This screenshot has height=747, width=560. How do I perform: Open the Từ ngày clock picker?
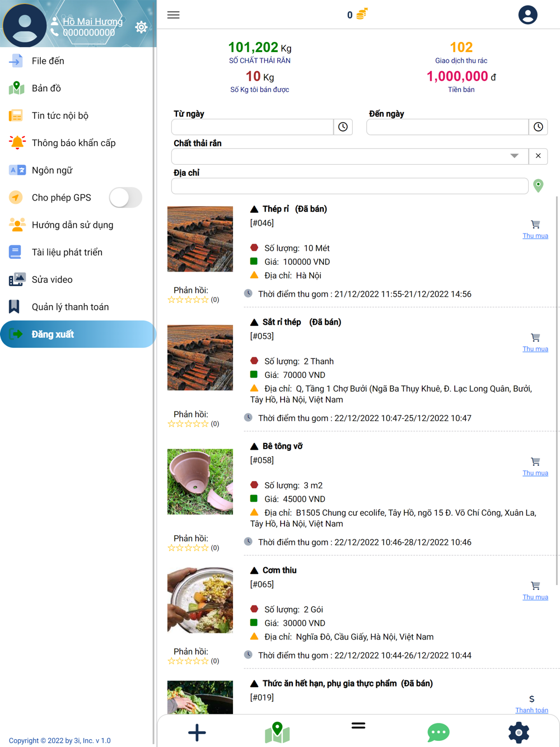(x=343, y=127)
